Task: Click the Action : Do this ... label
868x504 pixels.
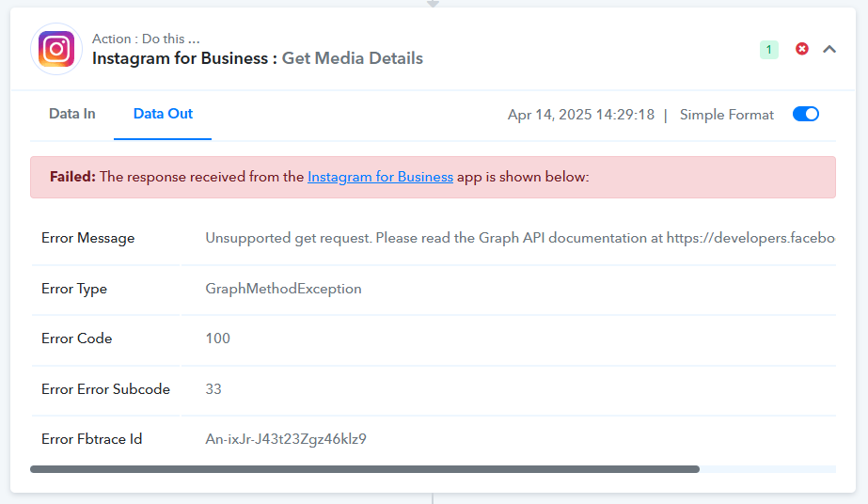Action: point(146,39)
